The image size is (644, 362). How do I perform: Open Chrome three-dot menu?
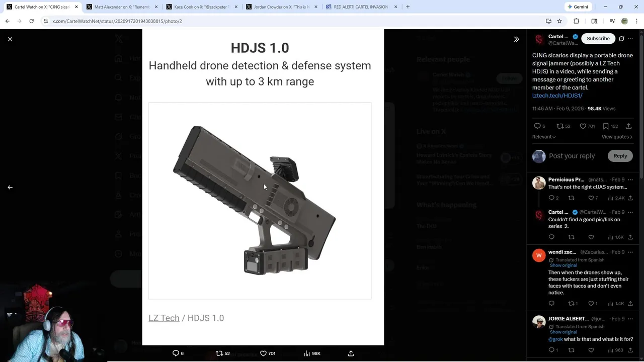tap(636, 21)
